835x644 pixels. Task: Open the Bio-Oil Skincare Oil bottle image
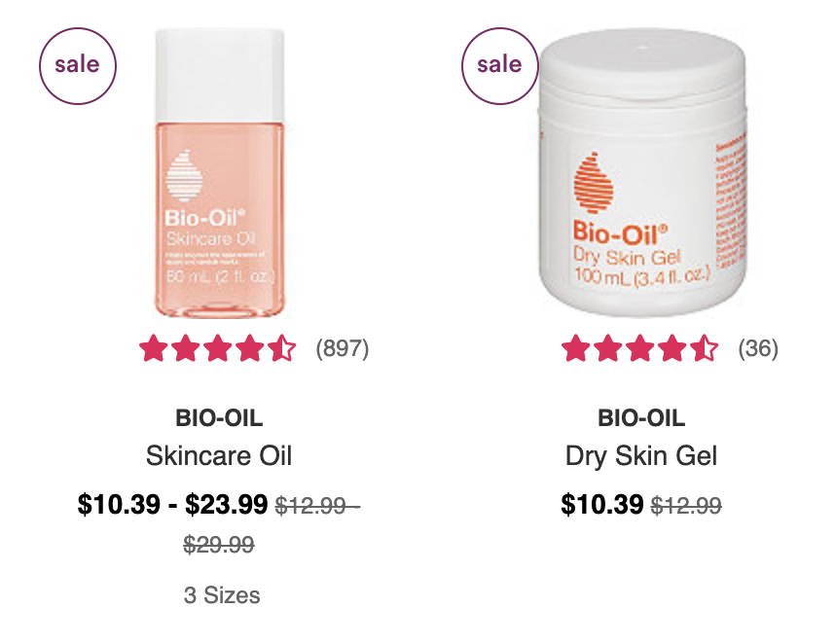(219, 173)
